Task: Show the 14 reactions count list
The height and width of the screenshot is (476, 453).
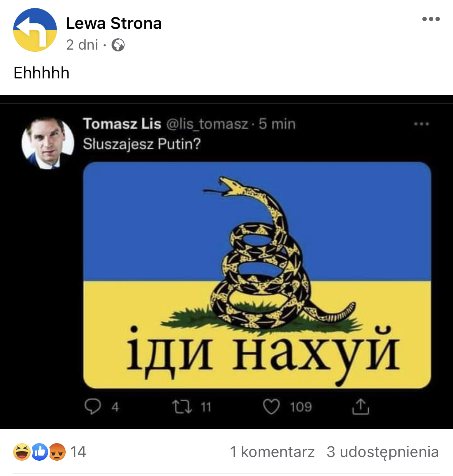Action: pos(78,452)
